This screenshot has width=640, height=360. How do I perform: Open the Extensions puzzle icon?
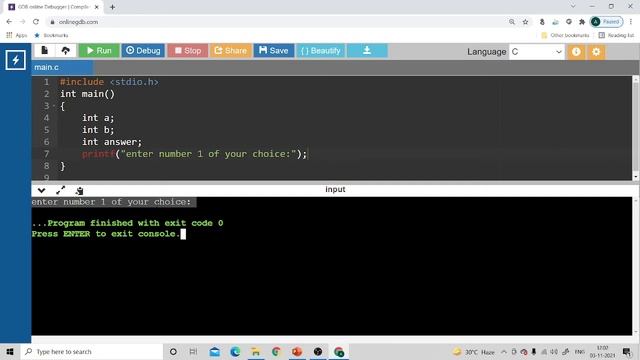(582, 22)
